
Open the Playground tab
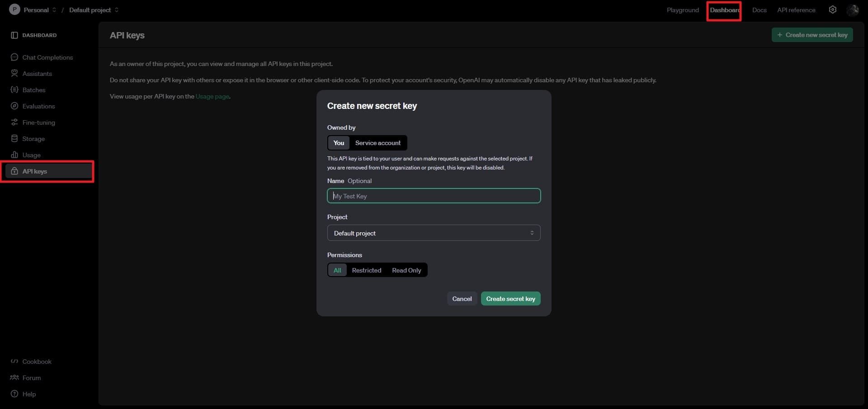click(683, 10)
